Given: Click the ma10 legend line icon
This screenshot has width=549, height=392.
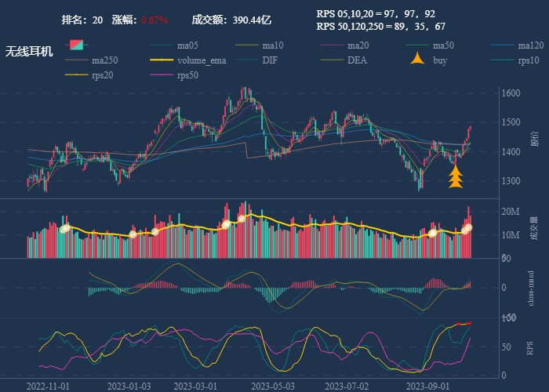Looking at the screenshot, I should [247, 45].
